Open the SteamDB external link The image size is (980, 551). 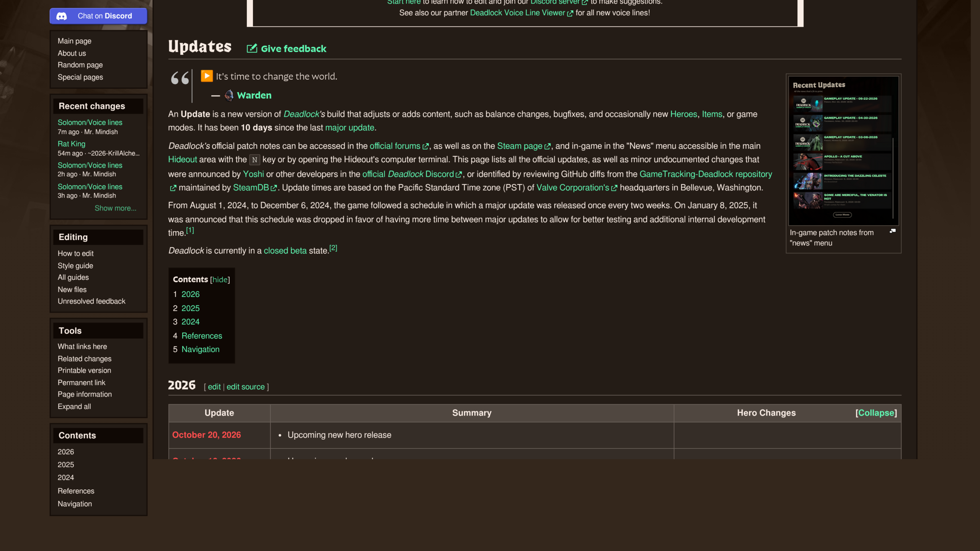251,187
